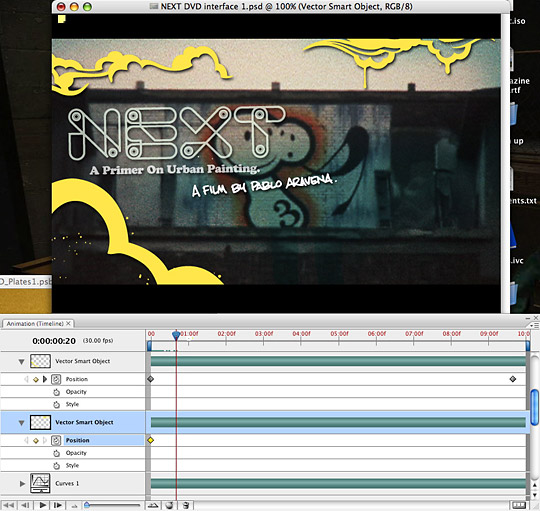Convert to frame animation button
This screenshot has width=540, height=511.
pyautogui.click(x=519, y=505)
